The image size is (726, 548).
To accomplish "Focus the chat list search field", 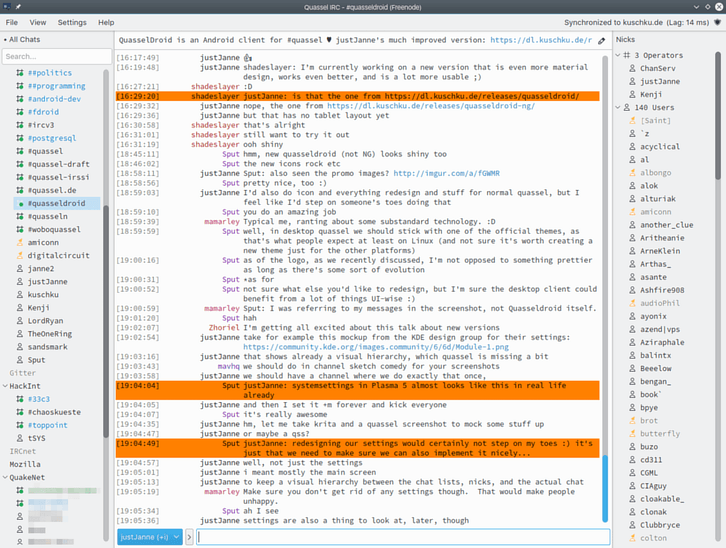I will pos(56,56).
